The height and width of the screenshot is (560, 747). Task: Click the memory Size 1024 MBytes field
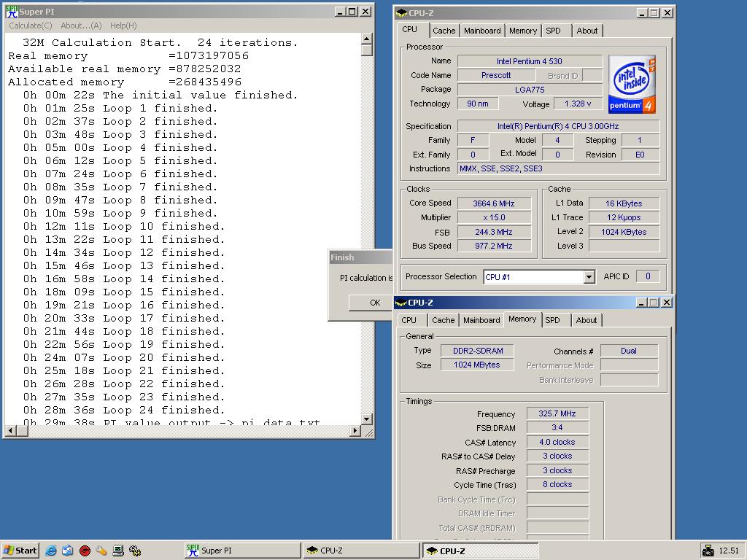coord(477,365)
